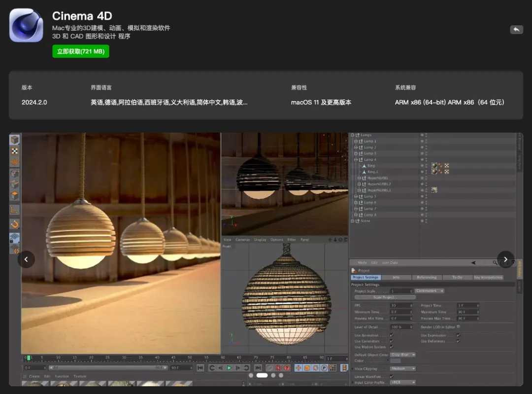The height and width of the screenshot is (394, 532).
Task: Click the timeline preview range slider bar
Action: tap(108, 368)
